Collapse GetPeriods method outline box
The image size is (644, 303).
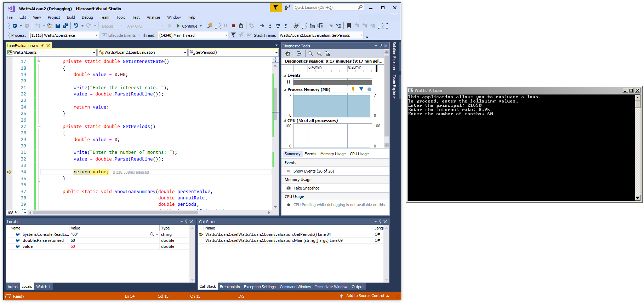(39, 127)
